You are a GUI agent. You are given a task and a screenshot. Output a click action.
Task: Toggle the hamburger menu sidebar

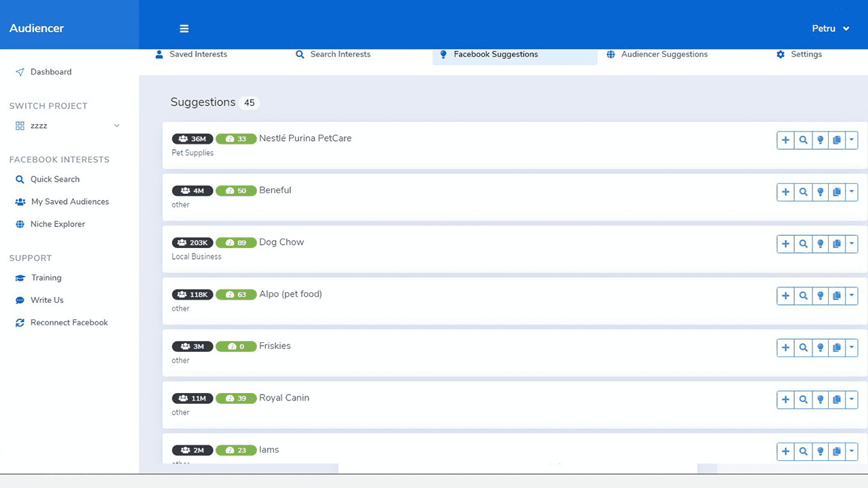point(184,28)
